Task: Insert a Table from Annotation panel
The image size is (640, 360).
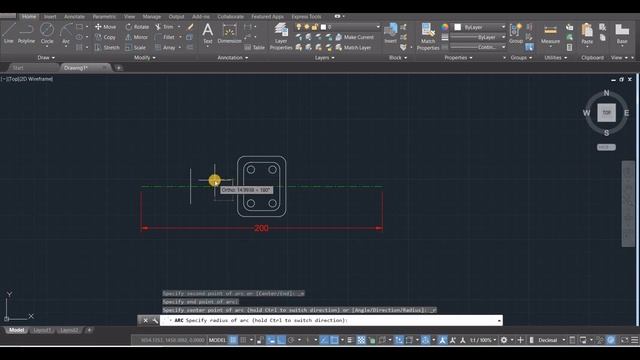Action: coord(255,47)
